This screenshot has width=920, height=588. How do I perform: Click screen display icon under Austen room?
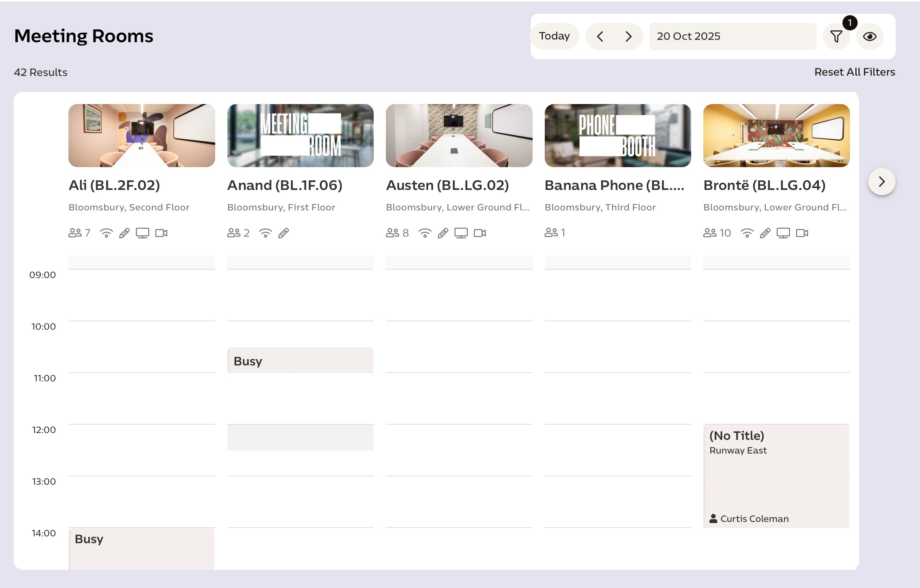pos(461,233)
